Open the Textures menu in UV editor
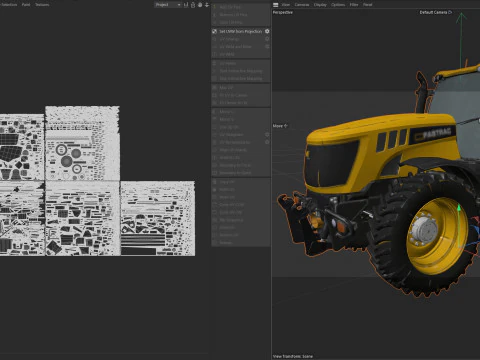This screenshot has height=360, width=480. click(42, 5)
